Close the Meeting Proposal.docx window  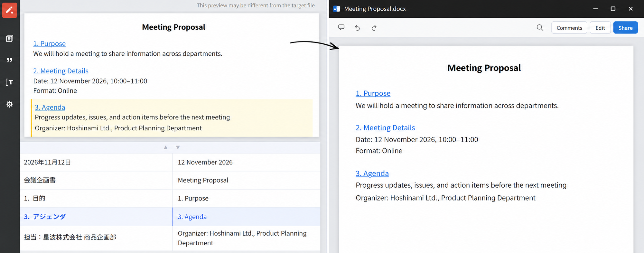[630, 9]
